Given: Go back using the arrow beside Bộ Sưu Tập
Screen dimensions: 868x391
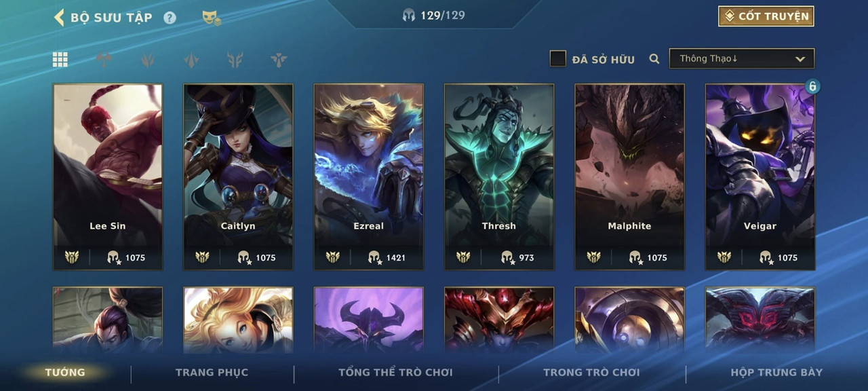Looking at the screenshot, I should [x=59, y=17].
